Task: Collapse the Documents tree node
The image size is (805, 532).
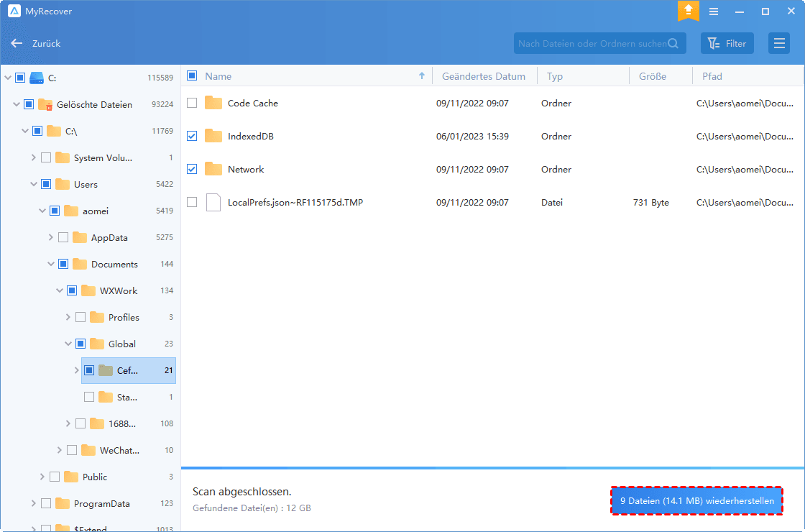Action: pos(51,264)
